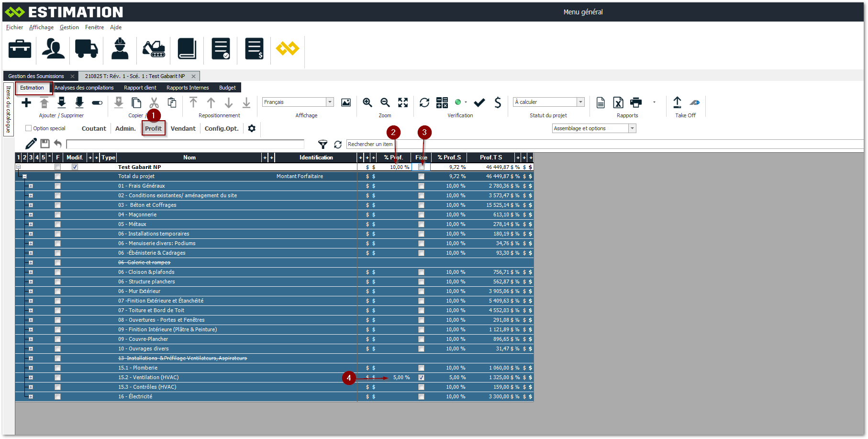Click the Vendant view button
The height and width of the screenshot is (439, 868).
pos(183,128)
